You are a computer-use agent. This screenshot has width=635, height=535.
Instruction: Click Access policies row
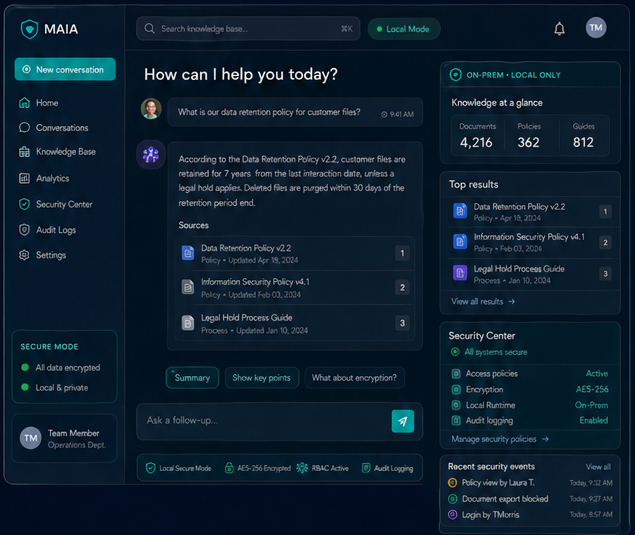click(x=530, y=373)
